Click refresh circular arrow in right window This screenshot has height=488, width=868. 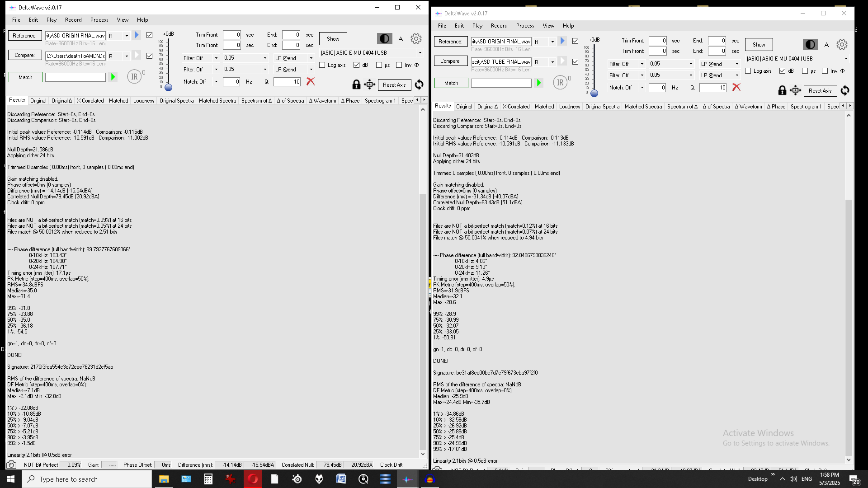click(845, 90)
